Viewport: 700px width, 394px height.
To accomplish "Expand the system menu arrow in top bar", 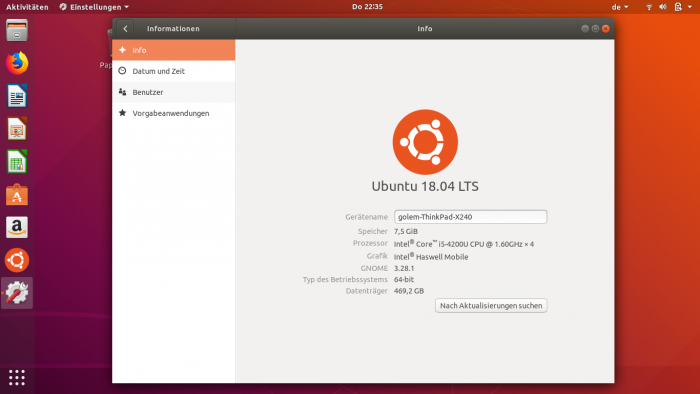I will pyautogui.click(x=690, y=7).
